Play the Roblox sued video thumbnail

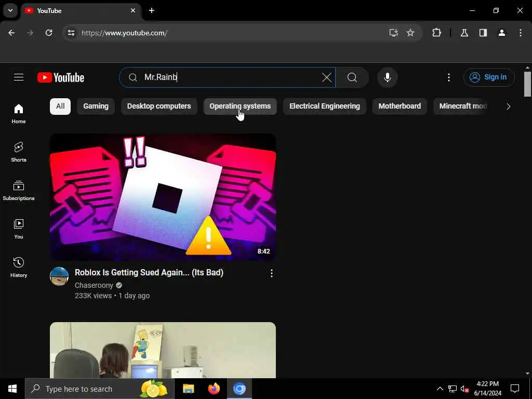click(163, 197)
